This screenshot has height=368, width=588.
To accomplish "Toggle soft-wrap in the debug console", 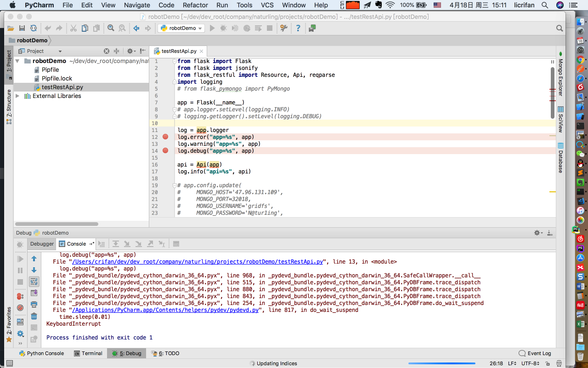I will (34, 282).
